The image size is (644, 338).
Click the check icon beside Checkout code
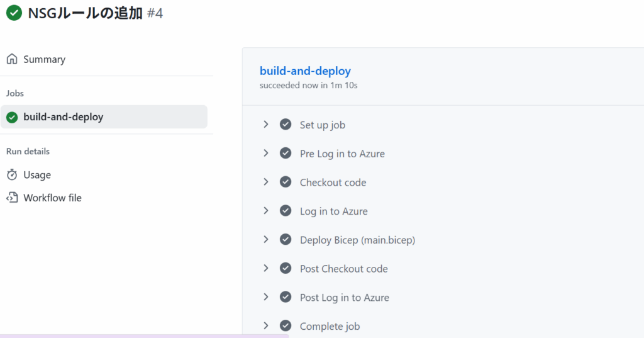(x=286, y=182)
